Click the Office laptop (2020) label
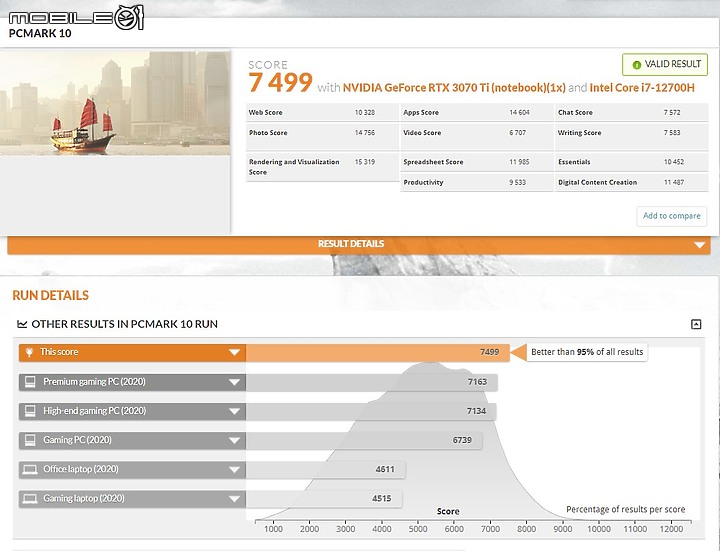720x551 pixels. point(81,469)
